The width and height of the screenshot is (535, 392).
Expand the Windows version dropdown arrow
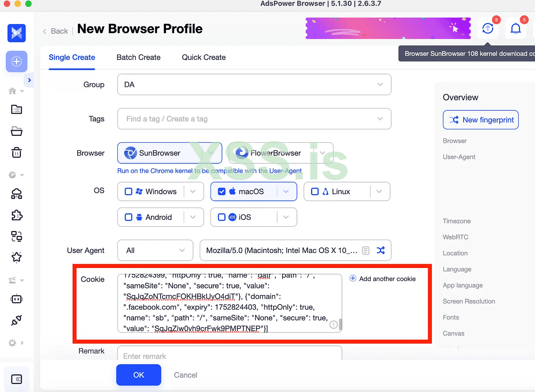click(x=193, y=191)
